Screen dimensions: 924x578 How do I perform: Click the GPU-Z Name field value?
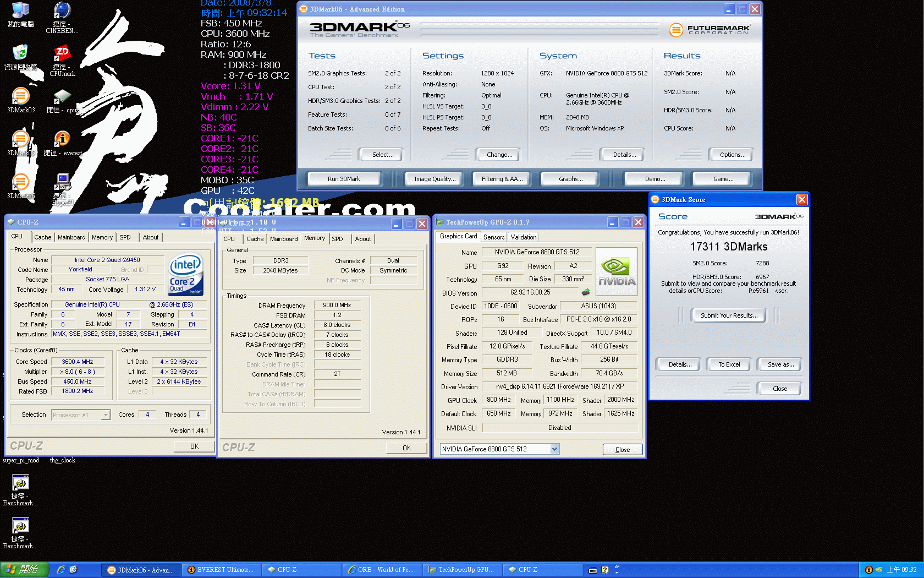tap(537, 252)
